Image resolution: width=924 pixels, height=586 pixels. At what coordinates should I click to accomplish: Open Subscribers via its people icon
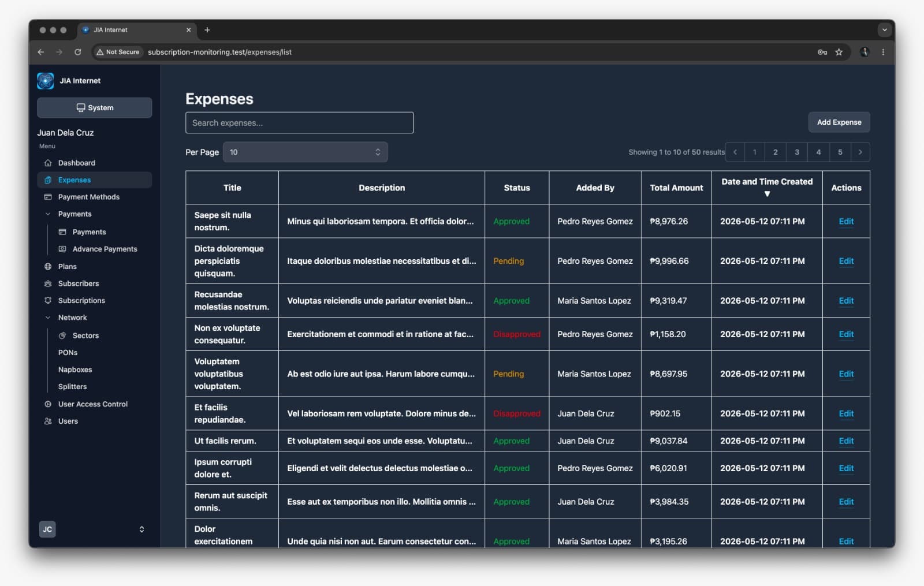(x=48, y=283)
